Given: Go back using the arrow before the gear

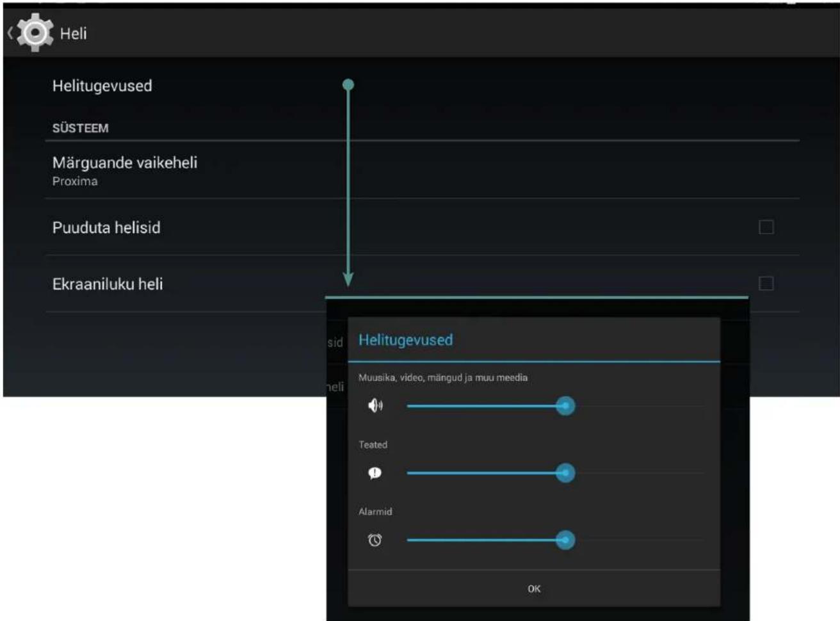Looking at the screenshot, I should point(10,33).
